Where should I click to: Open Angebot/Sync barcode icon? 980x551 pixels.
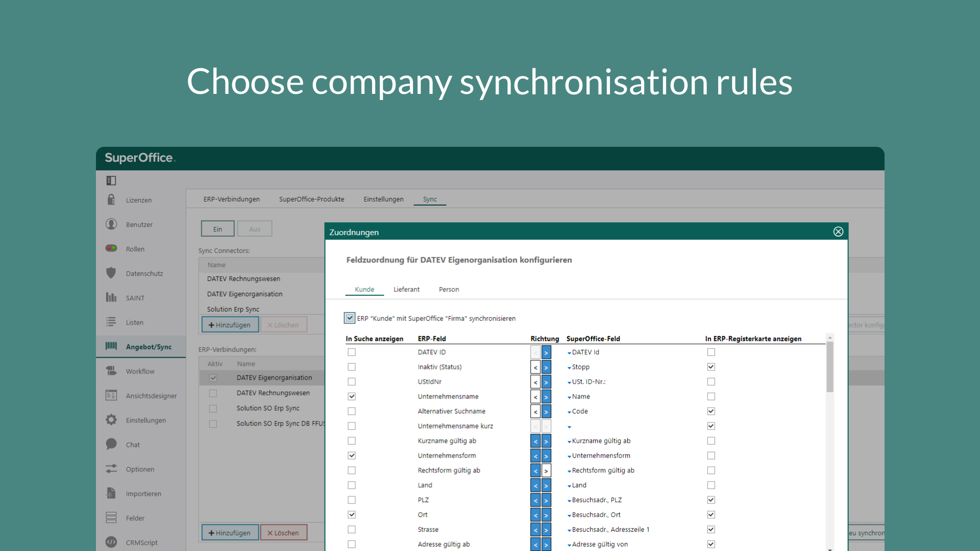[x=111, y=346]
